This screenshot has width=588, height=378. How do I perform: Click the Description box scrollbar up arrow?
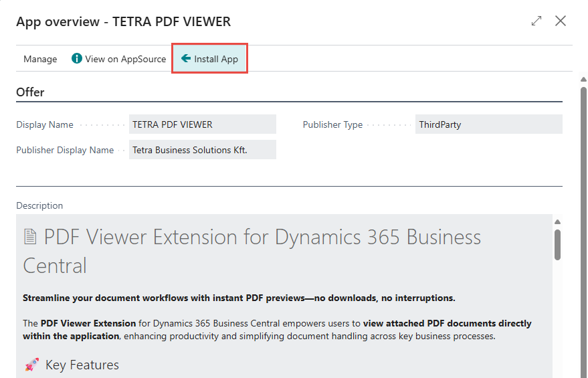[x=558, y=221]
